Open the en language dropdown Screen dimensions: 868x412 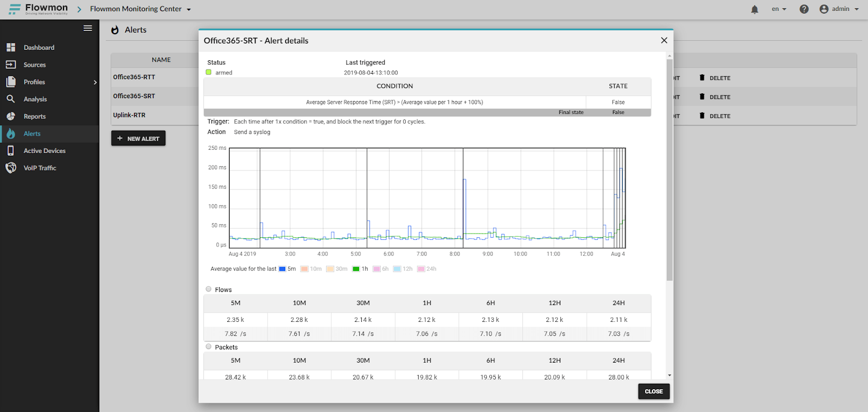[778, 9]
